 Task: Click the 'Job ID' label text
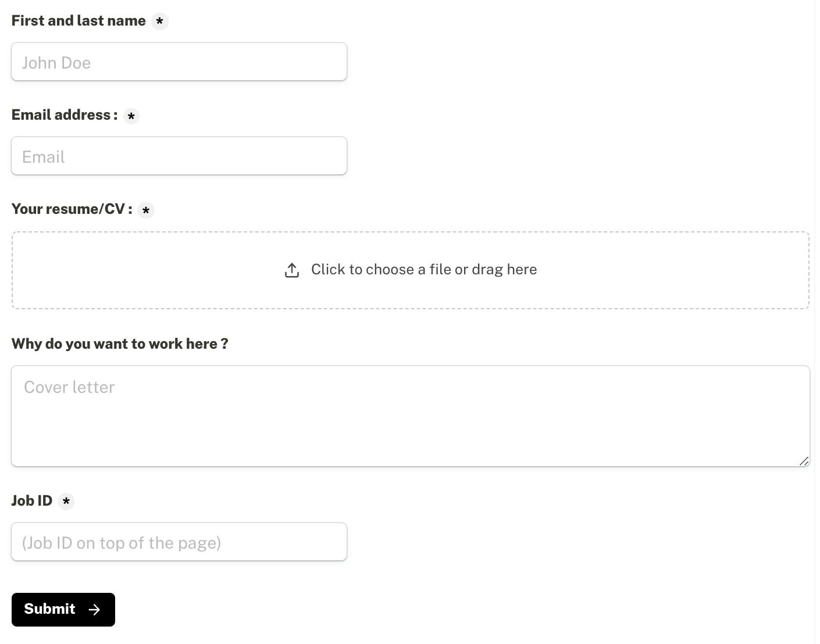[32, 501]
